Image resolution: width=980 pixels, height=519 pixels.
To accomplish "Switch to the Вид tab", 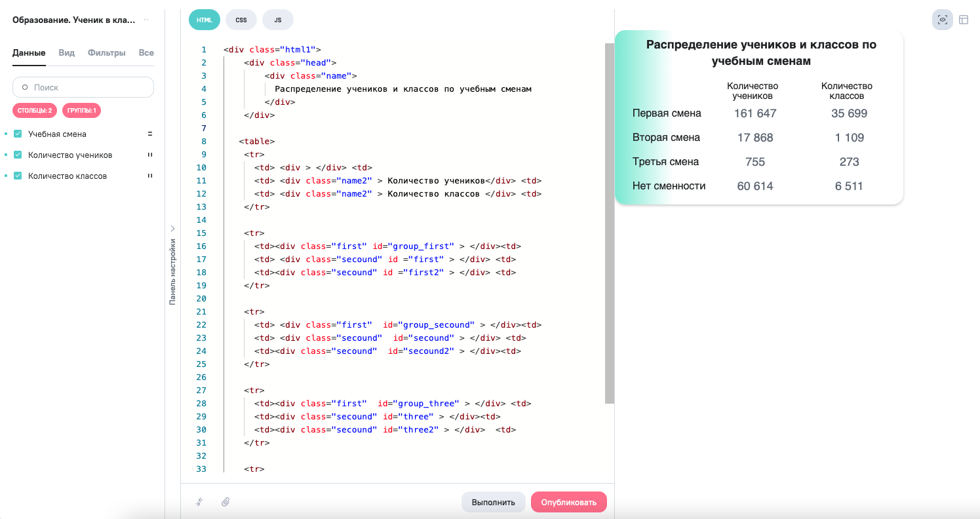I will point(67,53).
